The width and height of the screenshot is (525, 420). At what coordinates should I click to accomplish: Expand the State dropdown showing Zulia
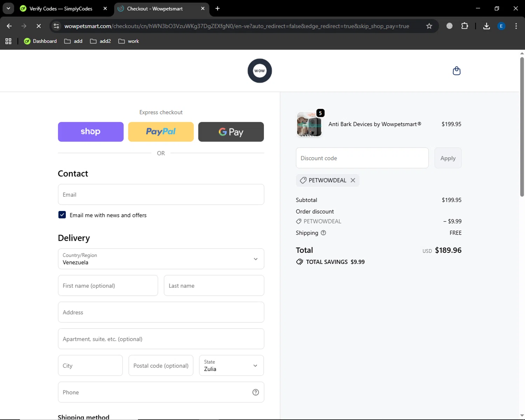231,365
